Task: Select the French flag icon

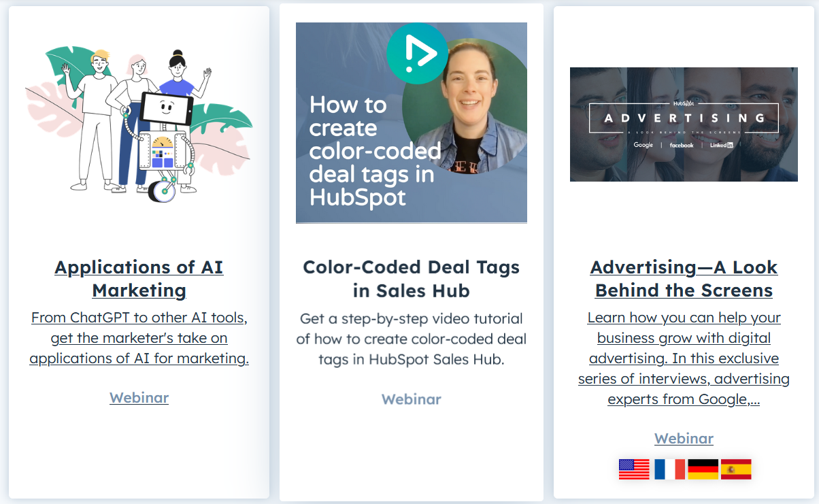Action: (669, 469)
